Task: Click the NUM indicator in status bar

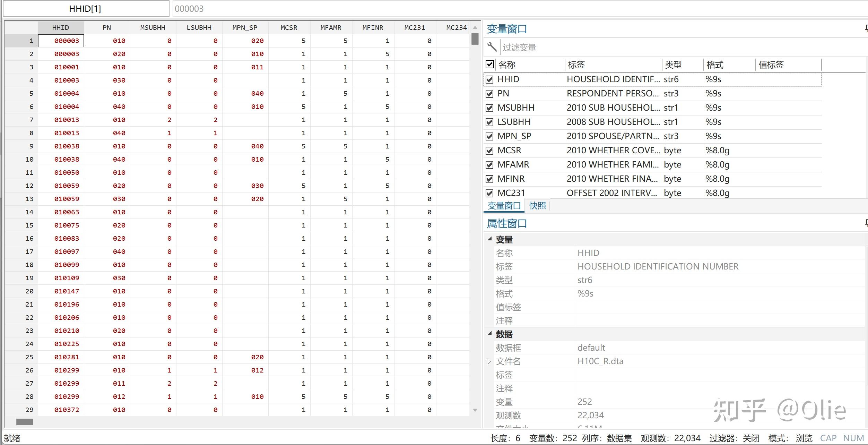Action: point(853,438)
